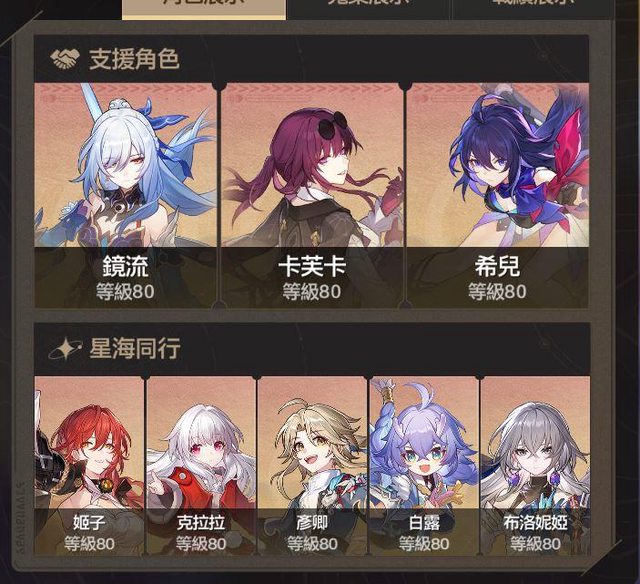Screen dimensions: 640x584
Task: Open the middle tab at top
Action: coord(369,9)
